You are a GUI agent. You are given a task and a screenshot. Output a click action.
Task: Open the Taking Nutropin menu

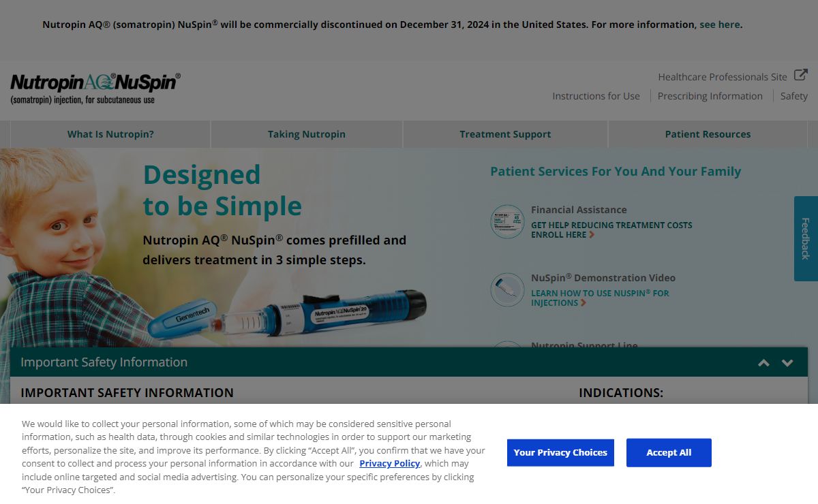point(307,134)
